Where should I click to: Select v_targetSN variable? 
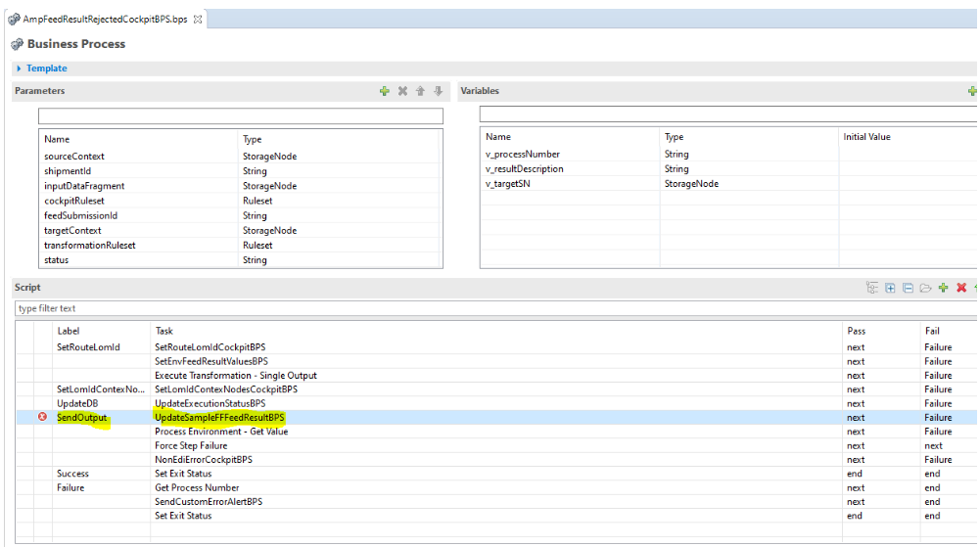[x=507, y=184]
